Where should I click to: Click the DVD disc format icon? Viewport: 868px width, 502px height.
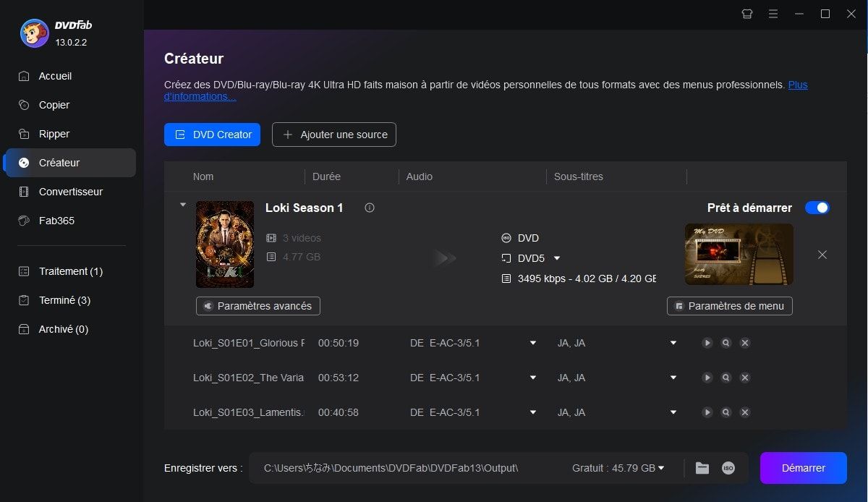click(x=506, y=238)
